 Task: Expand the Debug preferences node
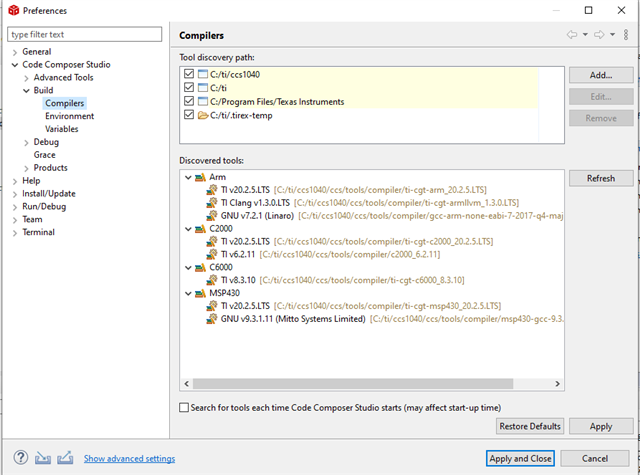[26, 142]
